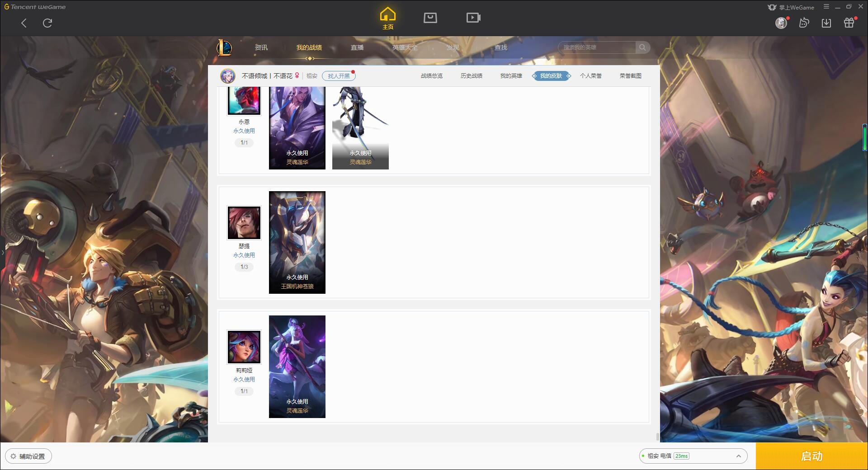Switch to 资讯 tab
868x470 pixels.
261,47
